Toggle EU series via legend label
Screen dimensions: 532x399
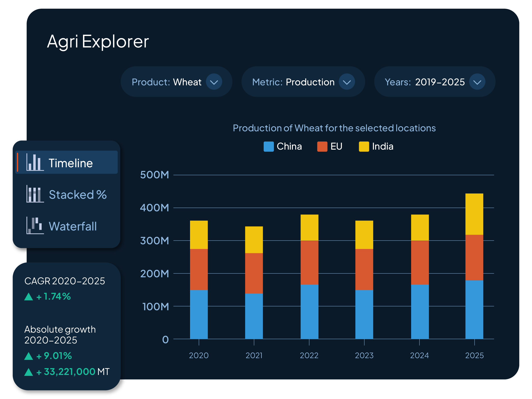336,146
